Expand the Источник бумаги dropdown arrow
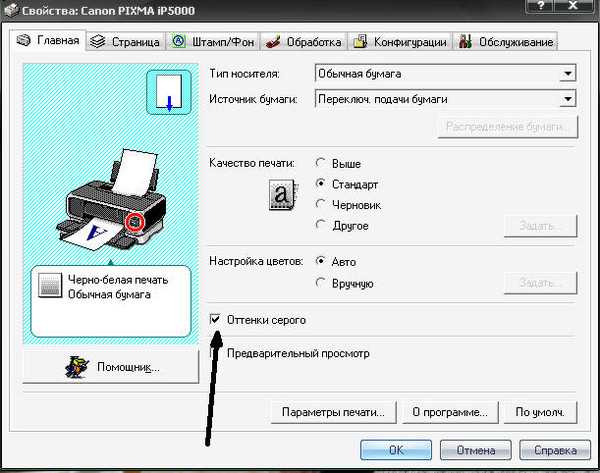 point(568,99)
